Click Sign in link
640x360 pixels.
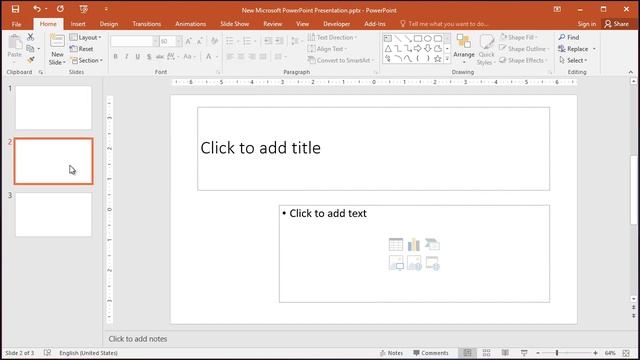click(x=587, y=24)
